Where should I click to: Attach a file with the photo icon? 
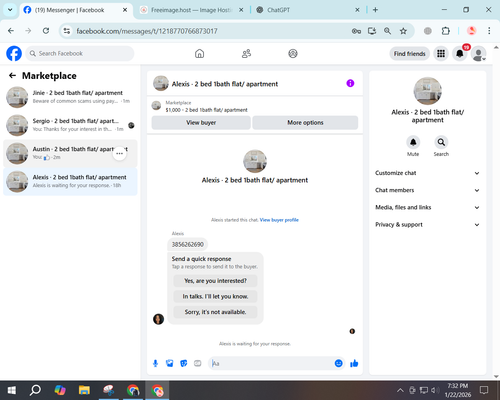pos(169,363)
